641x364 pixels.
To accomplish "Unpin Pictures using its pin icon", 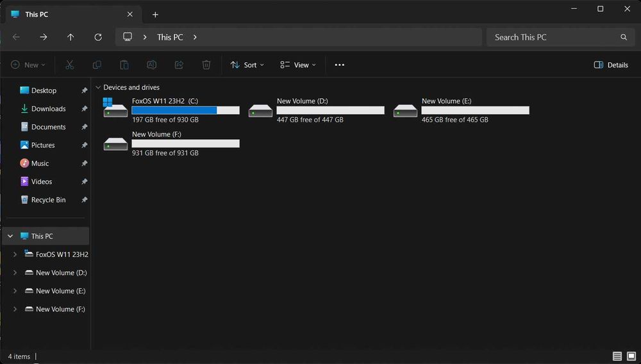I will click(x=84, y=145).
